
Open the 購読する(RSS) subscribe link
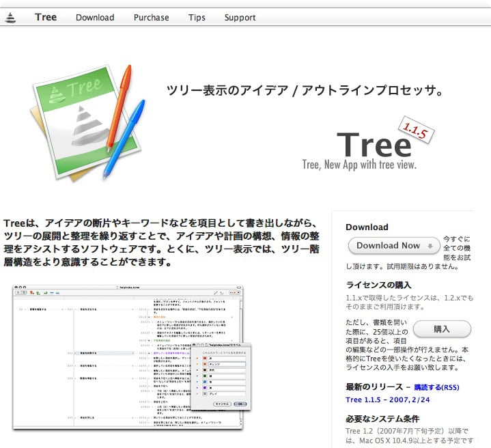[436, 387]
